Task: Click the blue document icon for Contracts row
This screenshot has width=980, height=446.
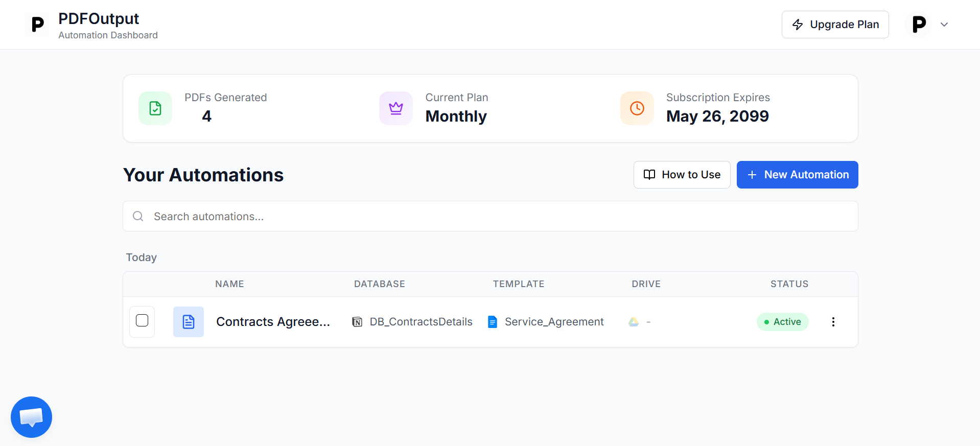Action: [189, 322]
